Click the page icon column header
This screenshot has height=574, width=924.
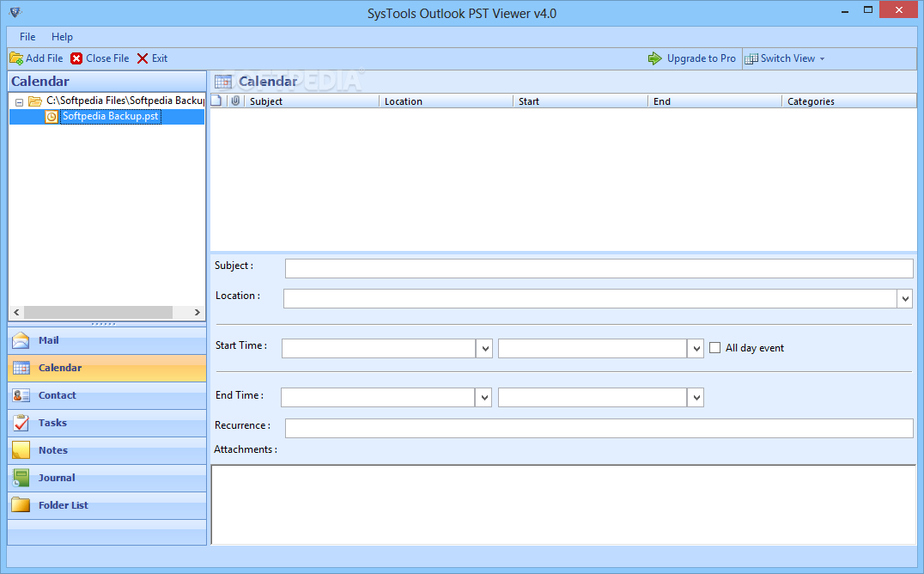coord(216,101)
